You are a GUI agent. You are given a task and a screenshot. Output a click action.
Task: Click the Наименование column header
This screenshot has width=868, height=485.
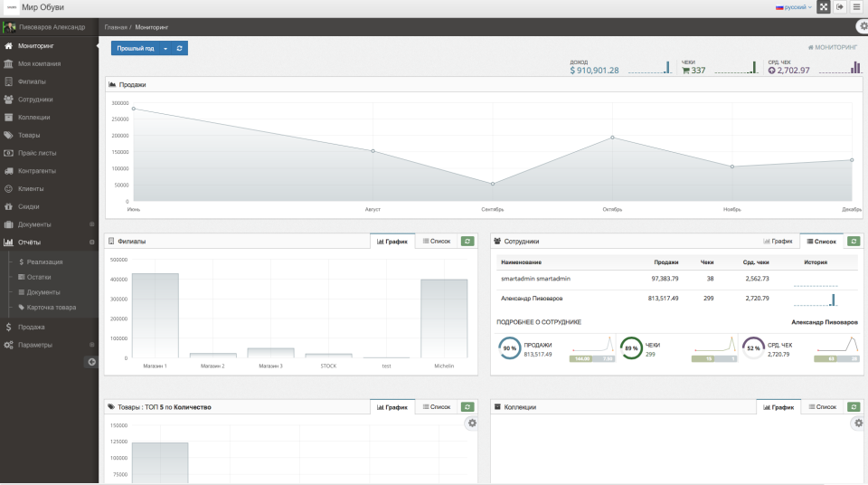coord(521,262)
